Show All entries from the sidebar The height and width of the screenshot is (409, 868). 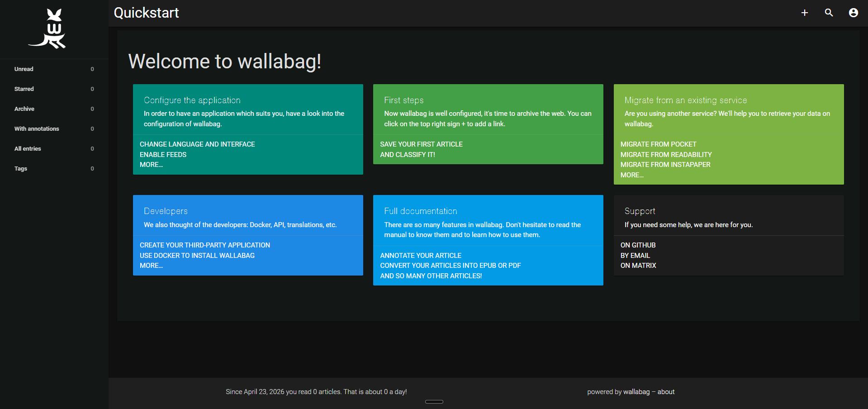28,148
